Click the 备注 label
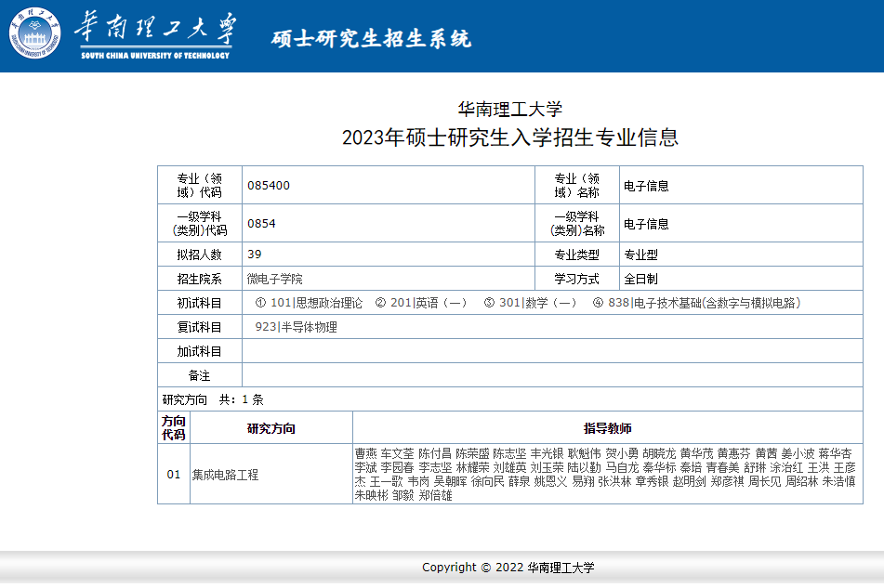The height and width of the screenshot is (588, 884). click(200, 375)
